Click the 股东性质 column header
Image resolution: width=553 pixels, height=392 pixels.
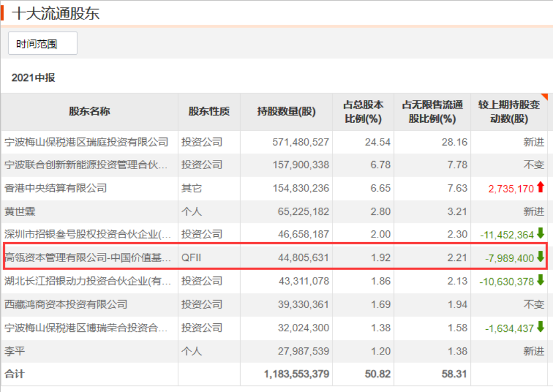tap(209, 112)
